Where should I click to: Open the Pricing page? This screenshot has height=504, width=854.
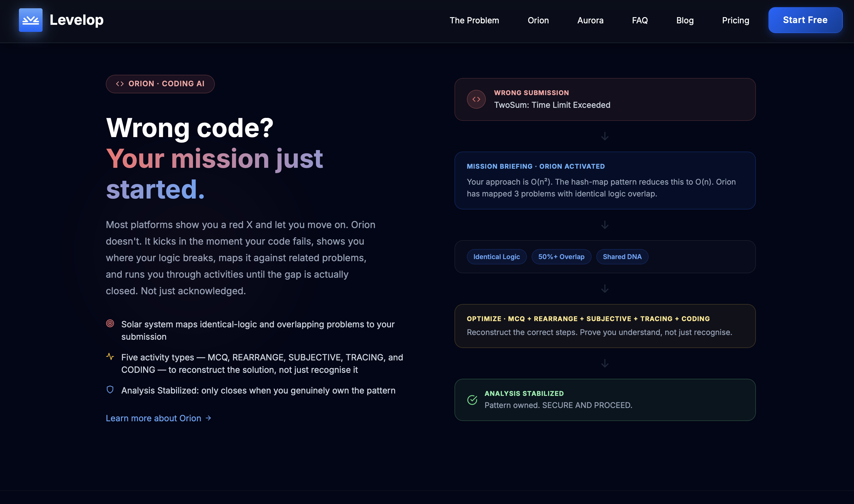[x=736, y=20]
